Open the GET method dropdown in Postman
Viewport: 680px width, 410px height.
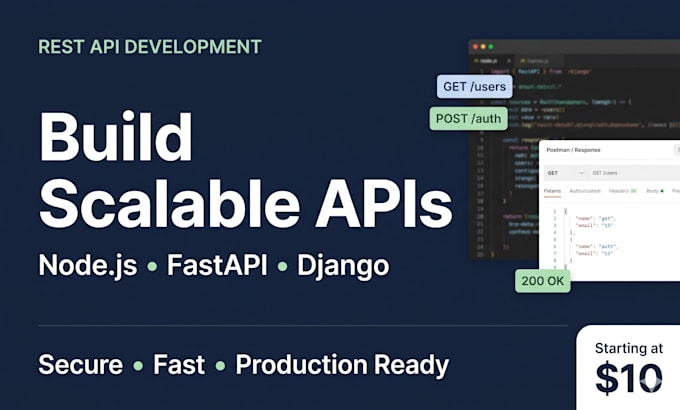click(565, 173)
